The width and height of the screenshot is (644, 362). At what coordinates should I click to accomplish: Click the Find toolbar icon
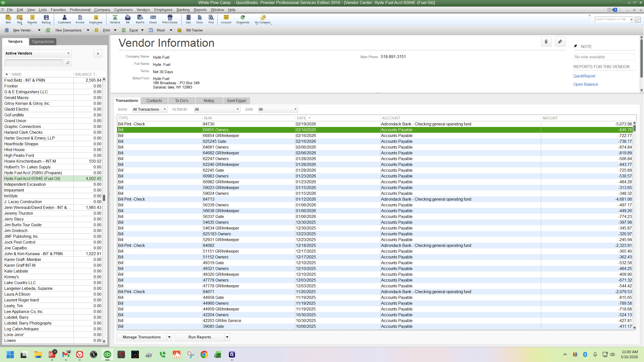tap(211, 19)
